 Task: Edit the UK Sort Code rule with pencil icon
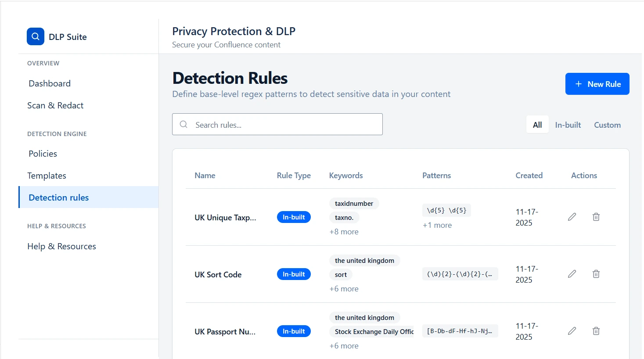(x=572, y=274)
